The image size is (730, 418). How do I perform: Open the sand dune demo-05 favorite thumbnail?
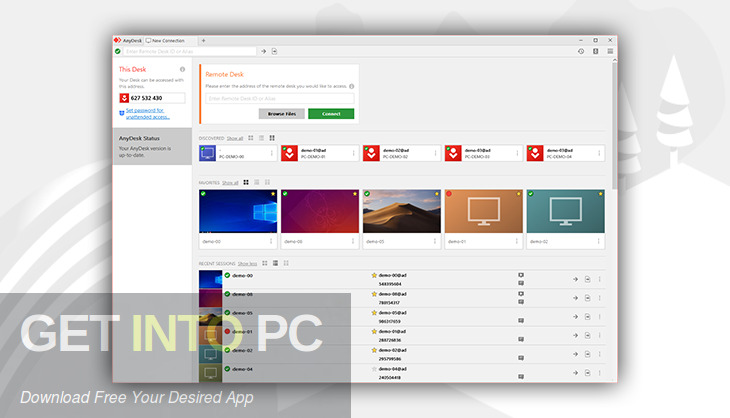click(x=402, y=211)
